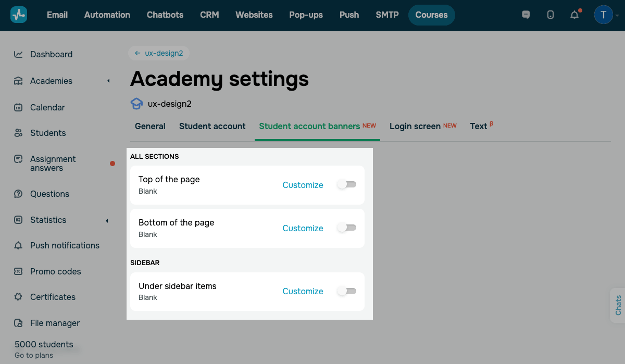Image resolution: width=625 pixels, height=364 pixels.
Task: Open the Automation menu in top bar
Action: pos(107,15)
